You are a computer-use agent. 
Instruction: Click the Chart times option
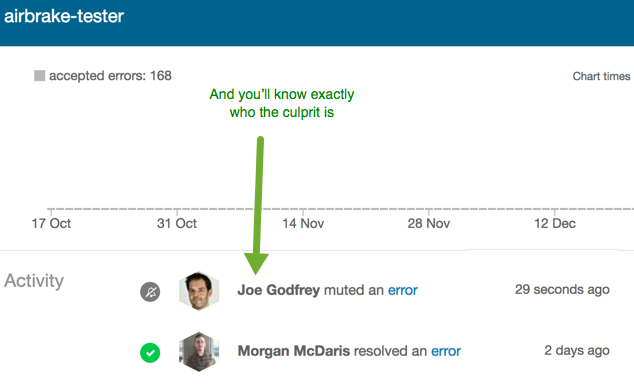(x=601, y=76)
